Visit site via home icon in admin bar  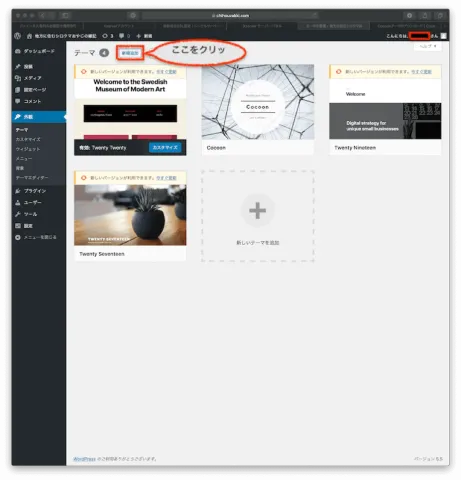point(29,36)
